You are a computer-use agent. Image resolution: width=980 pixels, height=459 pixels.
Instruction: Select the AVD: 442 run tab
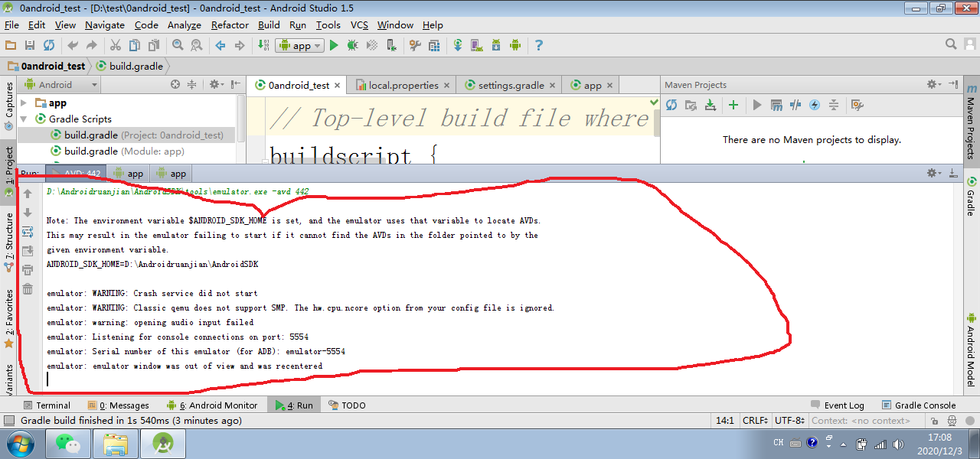click(x=75, y=174)
